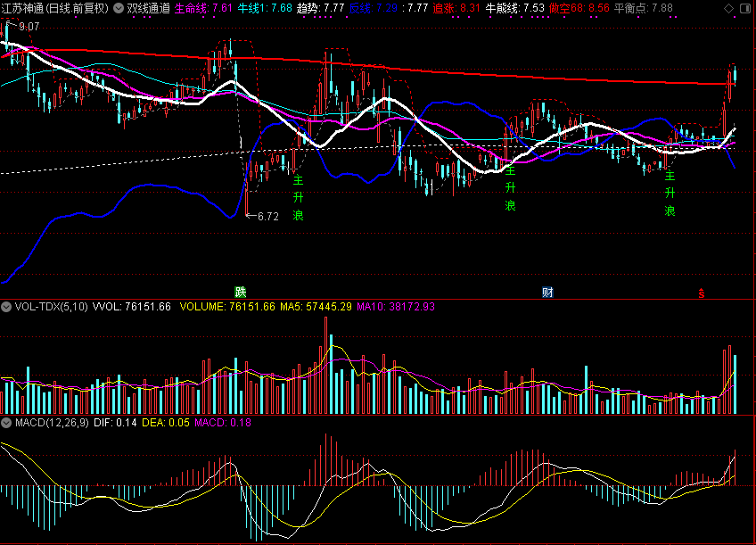Open the MACD indicator dropdown arrow
This screenshot has height=545, width=756.
7,422
